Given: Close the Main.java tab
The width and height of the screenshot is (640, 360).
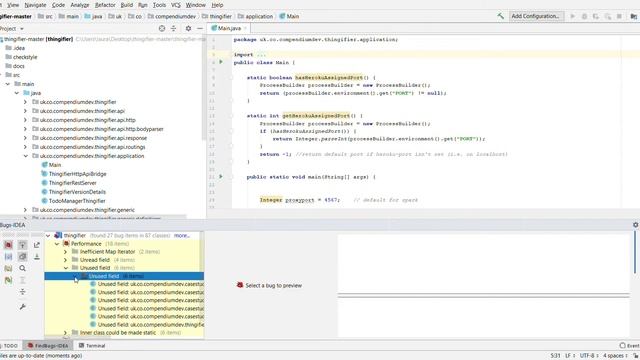Looking at the screenshot, I should point(245,29).
